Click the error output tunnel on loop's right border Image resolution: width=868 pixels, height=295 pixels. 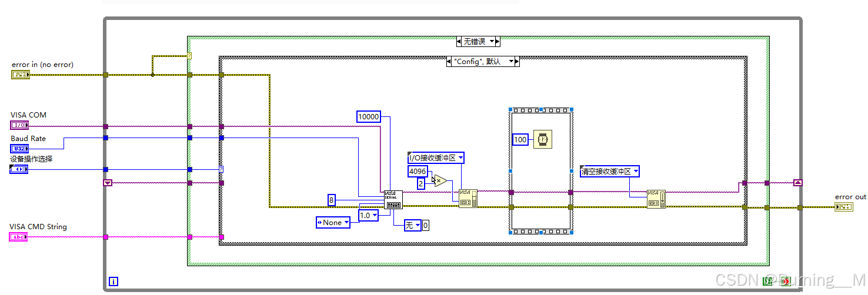[x=800, y=207]
